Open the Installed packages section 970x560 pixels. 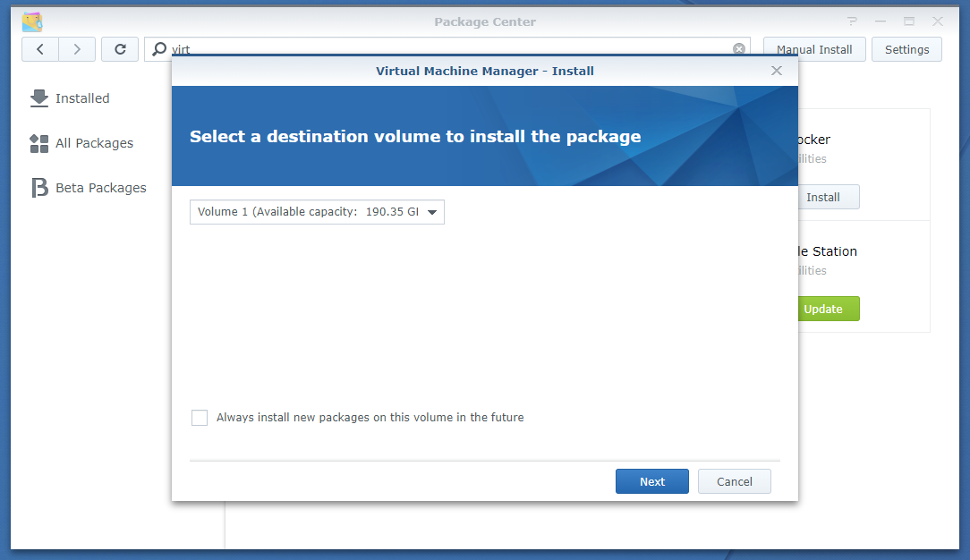[82, 98]
